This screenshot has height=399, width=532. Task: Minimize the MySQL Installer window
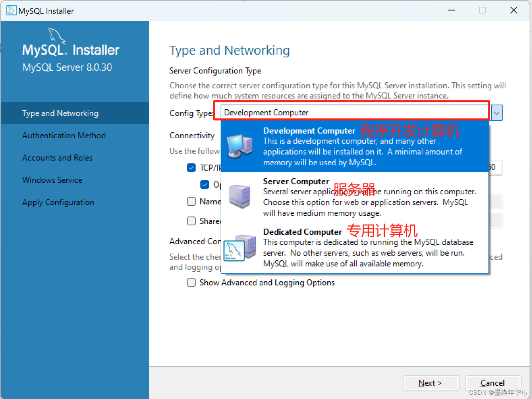[x=451, y=10]
